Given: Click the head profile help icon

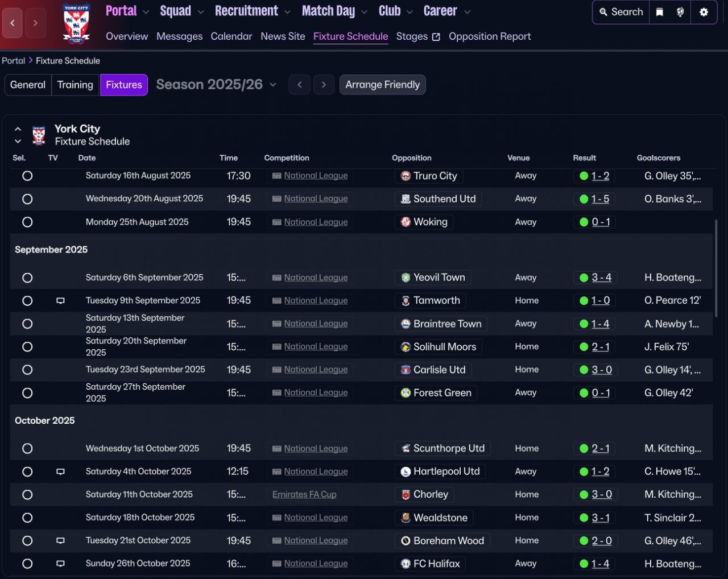Looking at the screenshot, I should point(680,12).
